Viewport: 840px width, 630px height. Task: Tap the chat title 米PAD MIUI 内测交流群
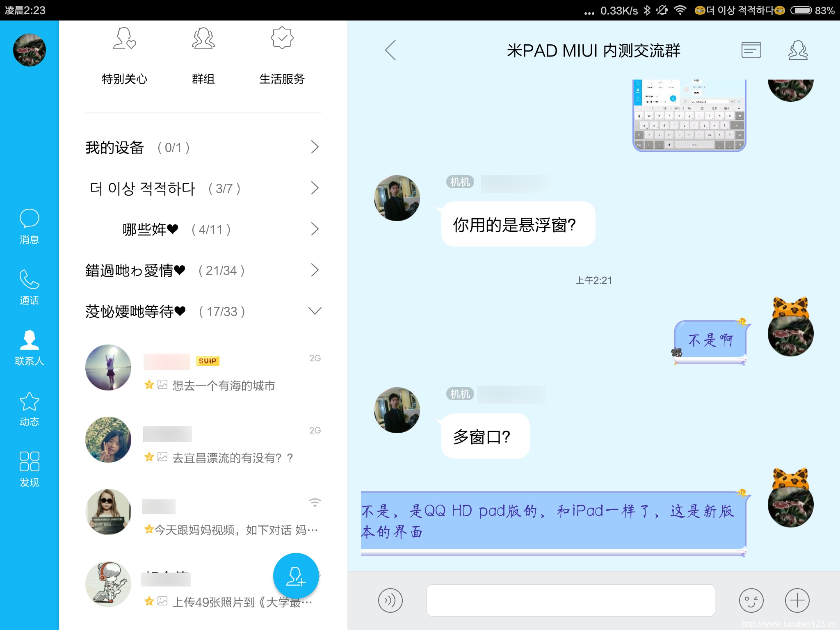click(593, 50)
